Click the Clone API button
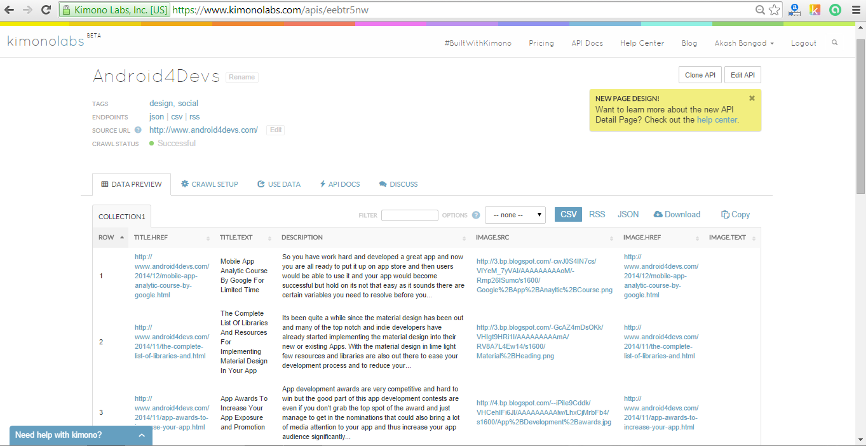The height and width of the screenshot is (446, 868). click(700, 75)
